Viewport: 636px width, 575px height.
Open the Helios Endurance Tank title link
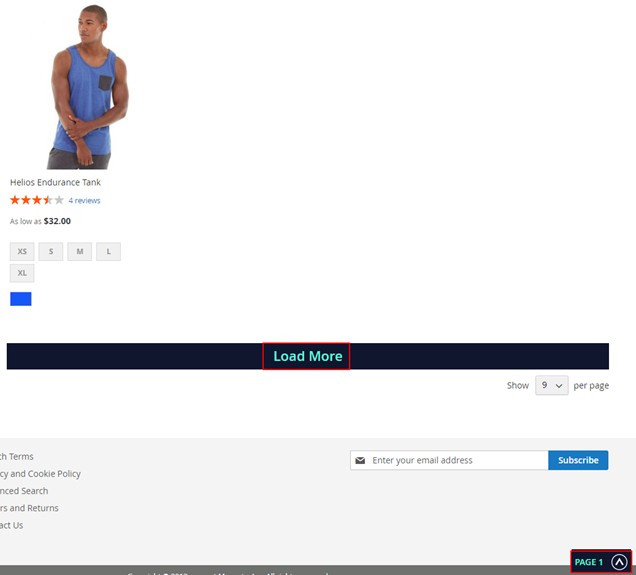(x=55, y=182)
